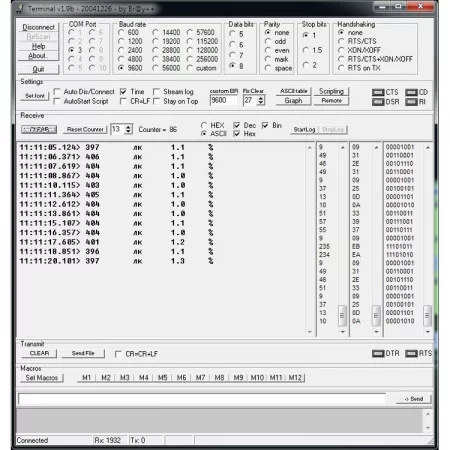Increase the Rx Clear value with up arrow

[261, 98]
